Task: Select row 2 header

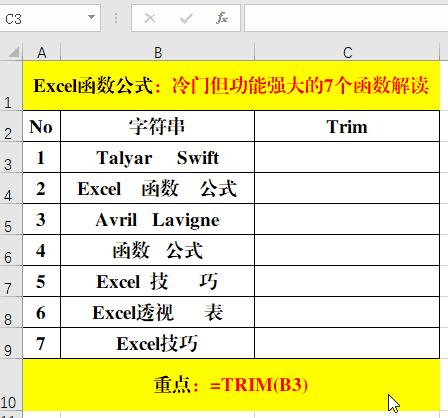Action: coord(11,126)
